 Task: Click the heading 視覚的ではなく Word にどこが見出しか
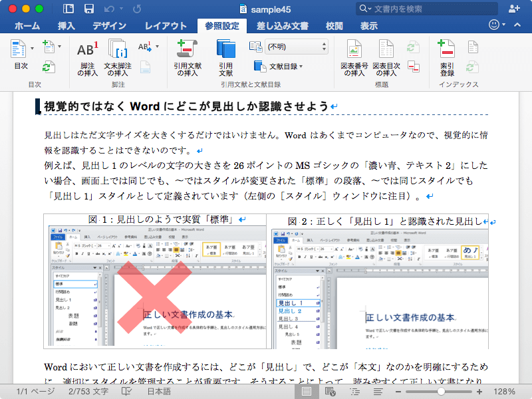pyautogui.click(x=186, y=106)
